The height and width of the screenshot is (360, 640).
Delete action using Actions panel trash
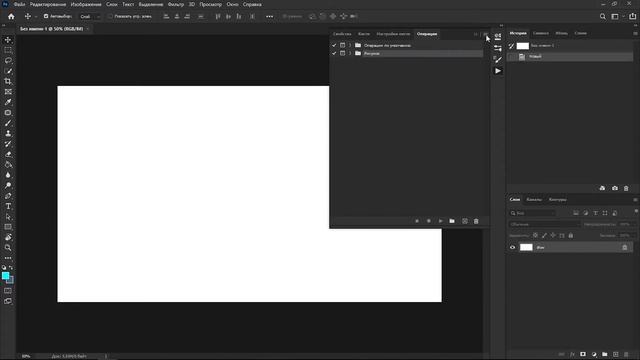click(x=476, y=221)
